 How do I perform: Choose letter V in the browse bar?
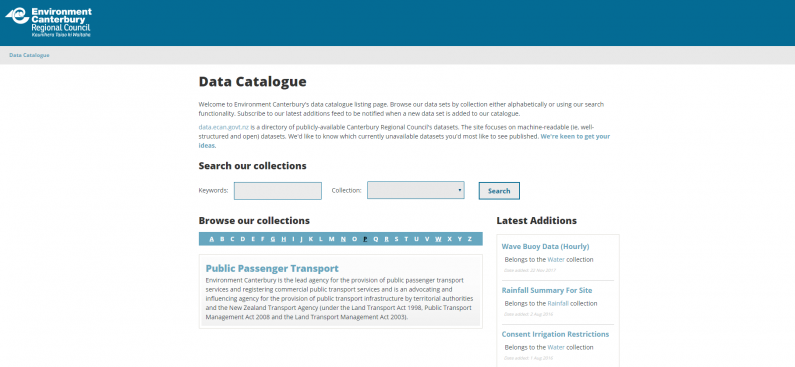point(427,239)
